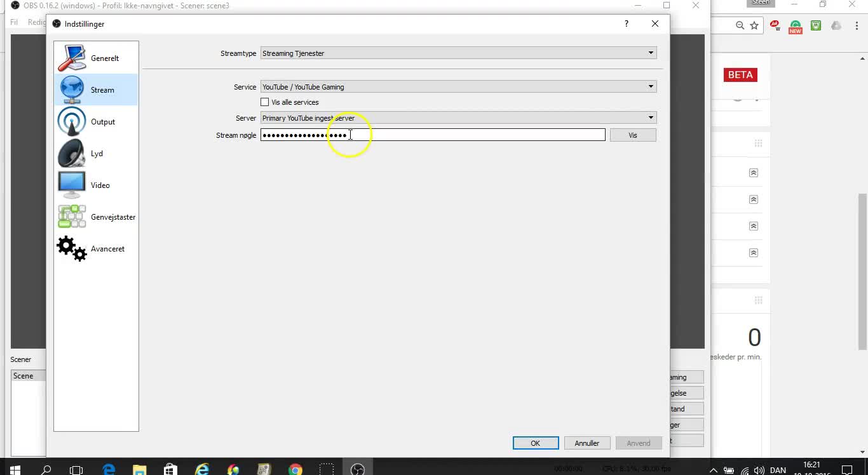Bookmark the page with the star icon

tap(754, 25)
